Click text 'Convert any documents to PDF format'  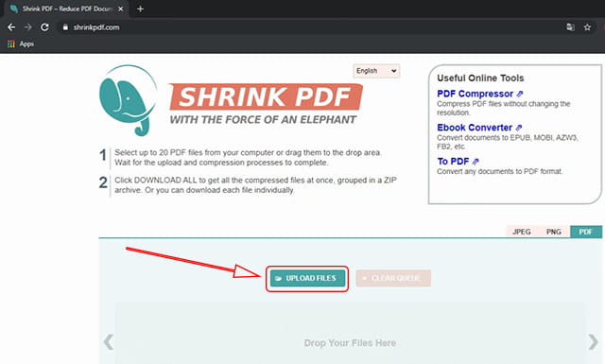[x=499, y=171]
